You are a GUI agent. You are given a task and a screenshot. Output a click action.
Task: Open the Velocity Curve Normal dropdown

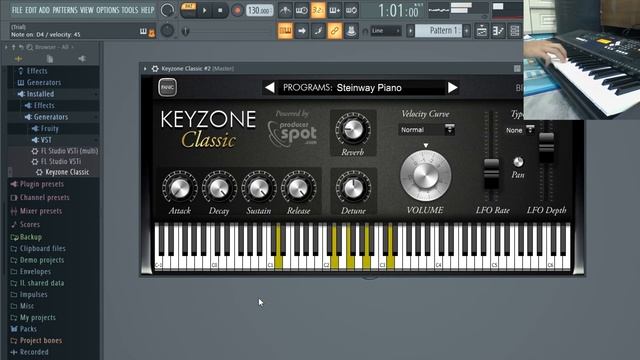point(426,130)
